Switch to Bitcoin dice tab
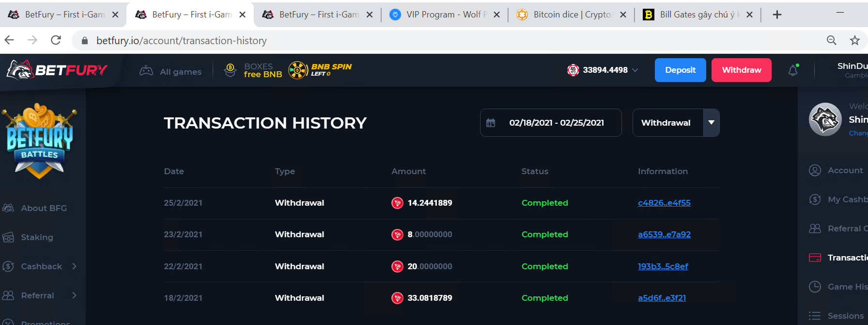Screen dimensions: 868x325 pyautogui.click(x=571, y=15)
